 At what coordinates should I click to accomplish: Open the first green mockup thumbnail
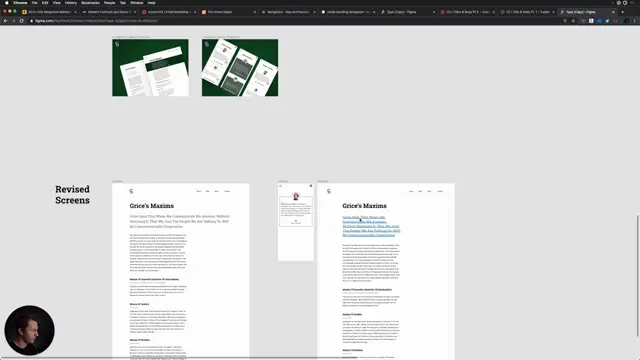pyautogui.click(x=150, y=68)
